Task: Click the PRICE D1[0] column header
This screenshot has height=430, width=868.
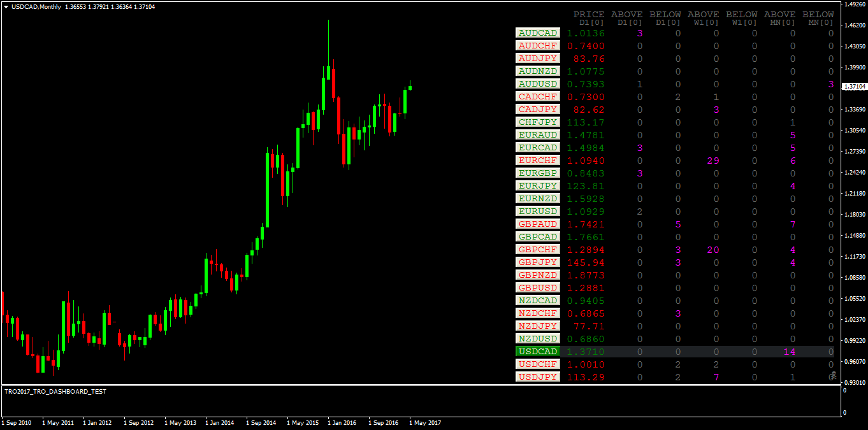Action: tap(589, 18)
